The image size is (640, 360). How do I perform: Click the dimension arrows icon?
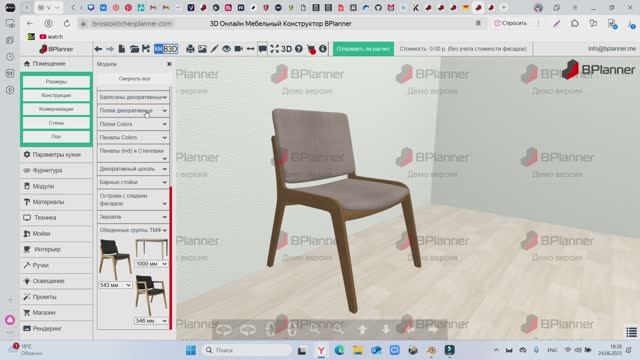coord(251,49)
